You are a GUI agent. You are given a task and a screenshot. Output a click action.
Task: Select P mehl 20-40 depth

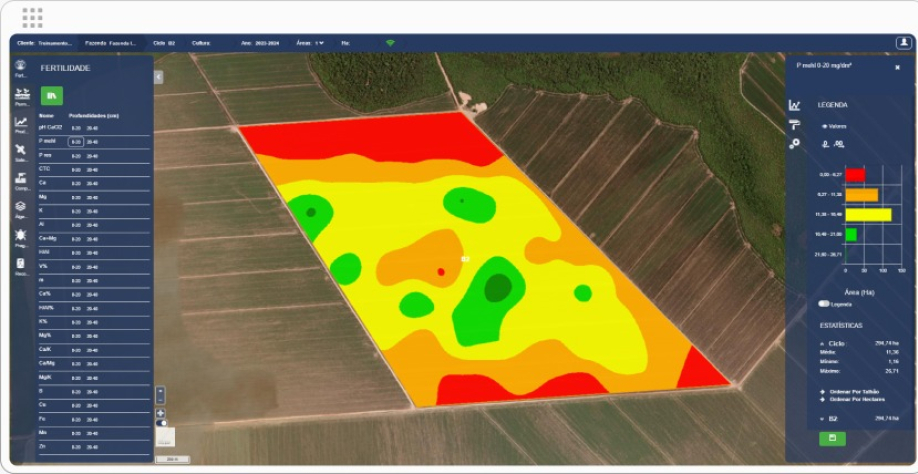tap(93, 142)
